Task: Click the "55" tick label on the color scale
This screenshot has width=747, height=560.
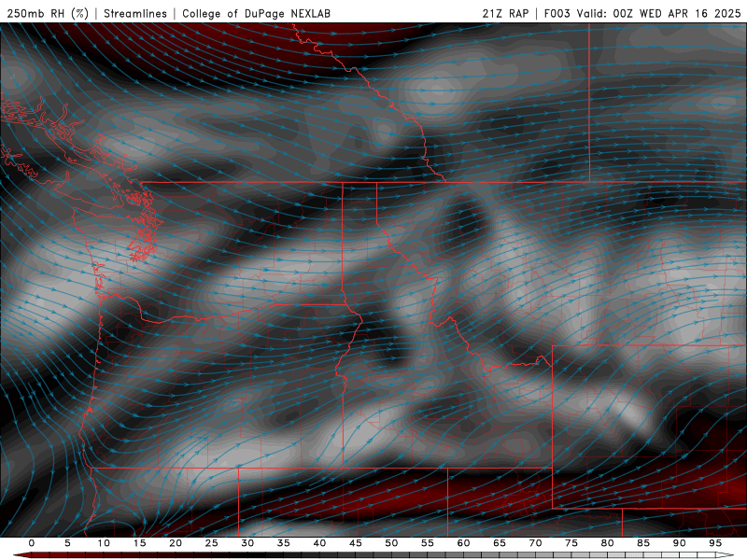Action: 428,543
